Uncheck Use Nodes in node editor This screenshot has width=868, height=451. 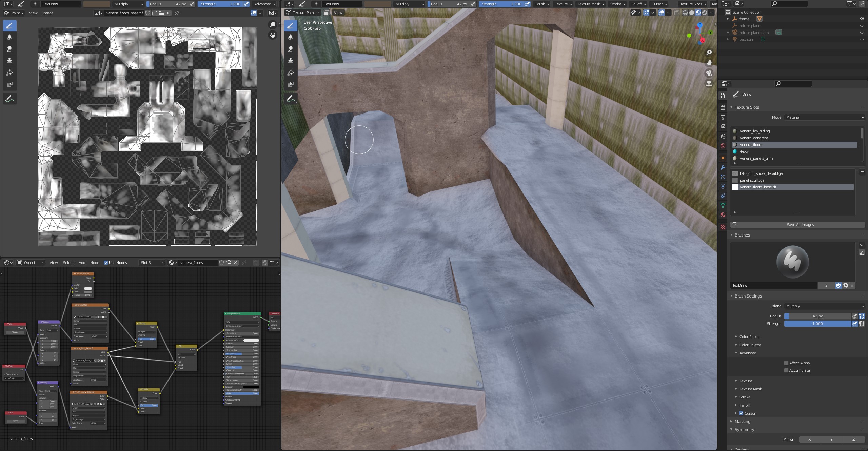[106, 263]
